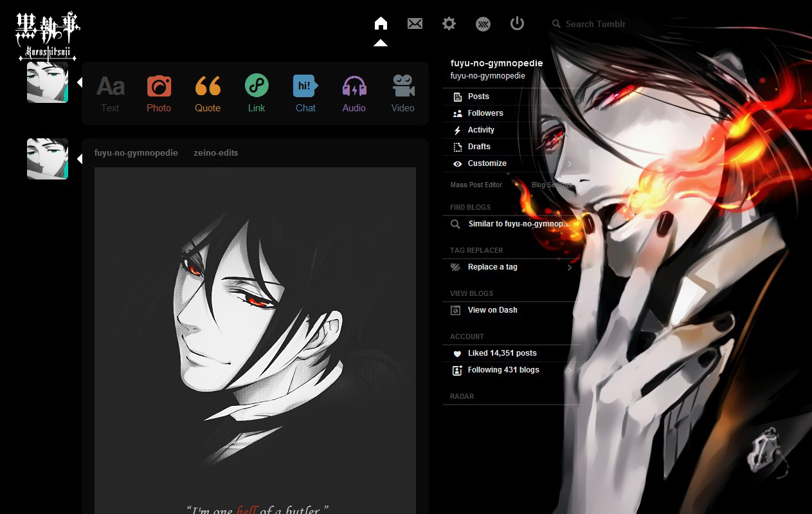Expand the Customize row chevron
Image resolution: width=812 pixels, height=514 pixels.
click(x=570, y=164)
